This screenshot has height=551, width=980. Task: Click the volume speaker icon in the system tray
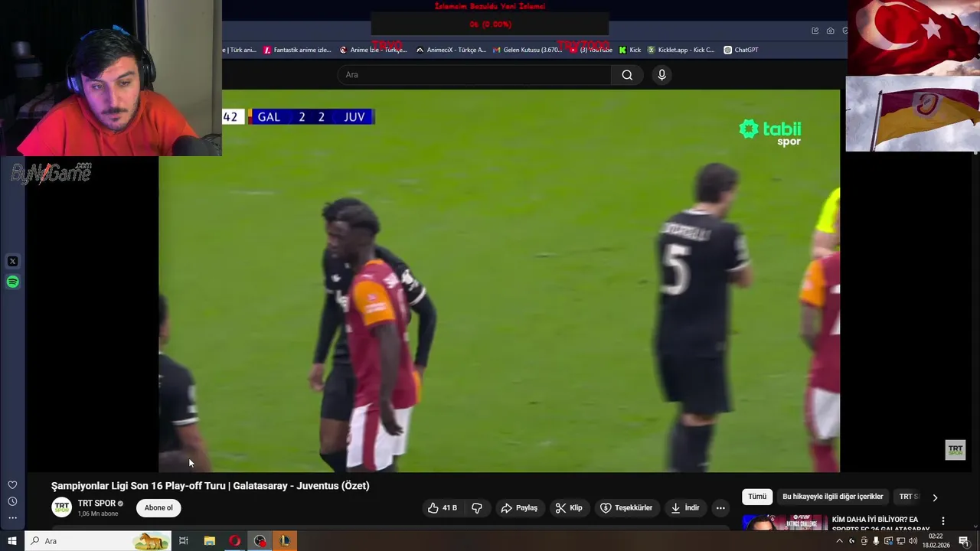pyautogui.click(x=913, y=541)
